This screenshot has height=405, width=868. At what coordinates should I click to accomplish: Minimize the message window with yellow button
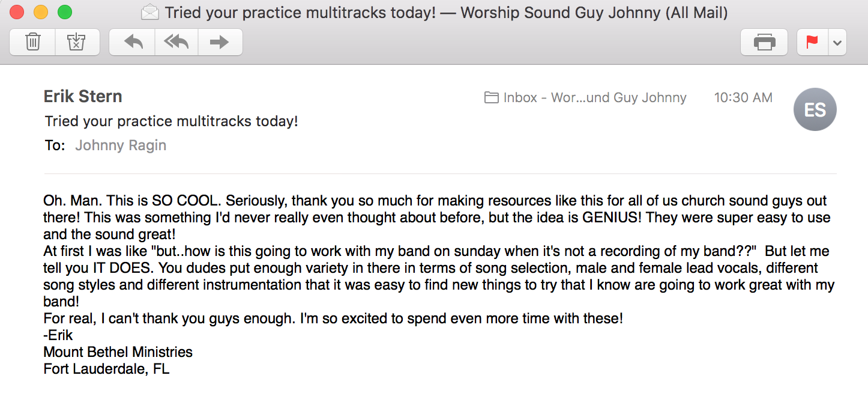pos(40,12)
